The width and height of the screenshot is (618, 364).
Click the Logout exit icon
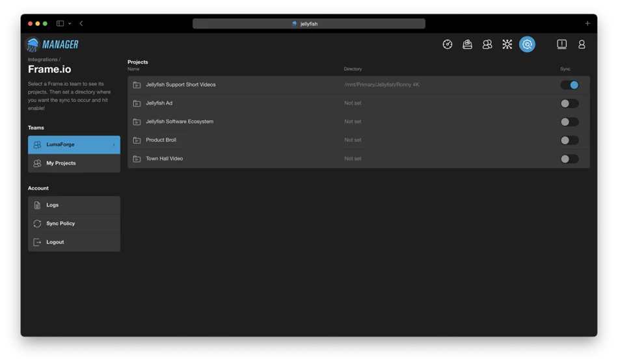coord(37,242)
